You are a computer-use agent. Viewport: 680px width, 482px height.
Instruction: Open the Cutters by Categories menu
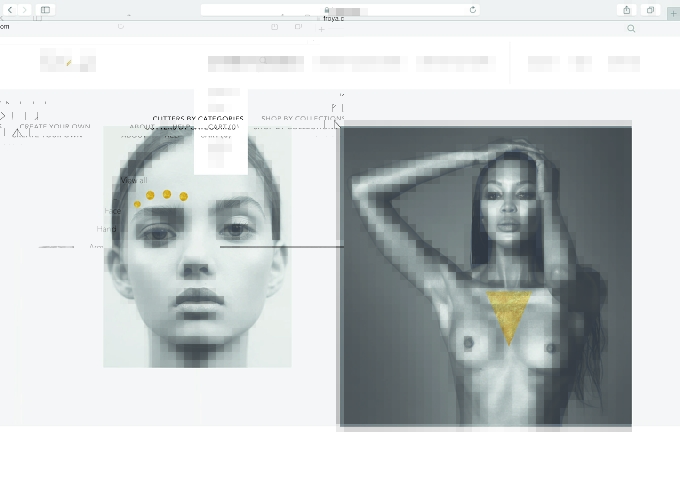[198, 118]
